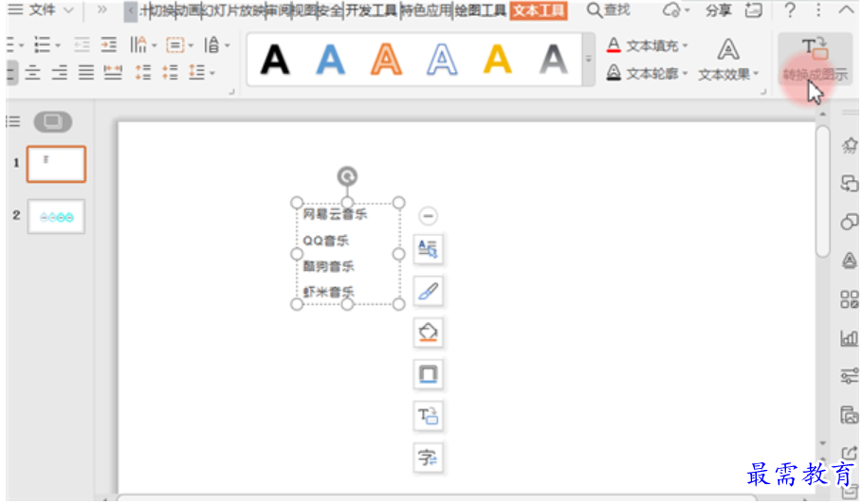The height and width of the screenshot is (504, 862).
Task: Open the text alignment box dropdown
Action: [180, 45]
